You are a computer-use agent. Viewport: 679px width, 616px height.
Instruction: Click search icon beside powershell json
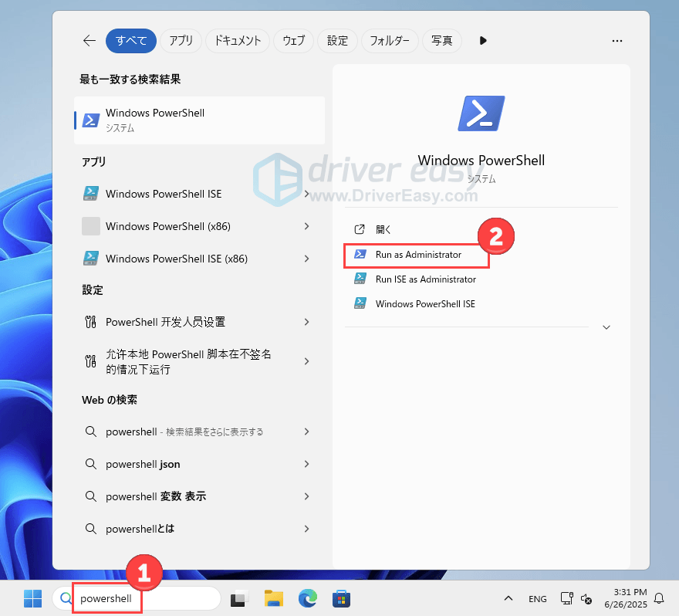point(90,464)
